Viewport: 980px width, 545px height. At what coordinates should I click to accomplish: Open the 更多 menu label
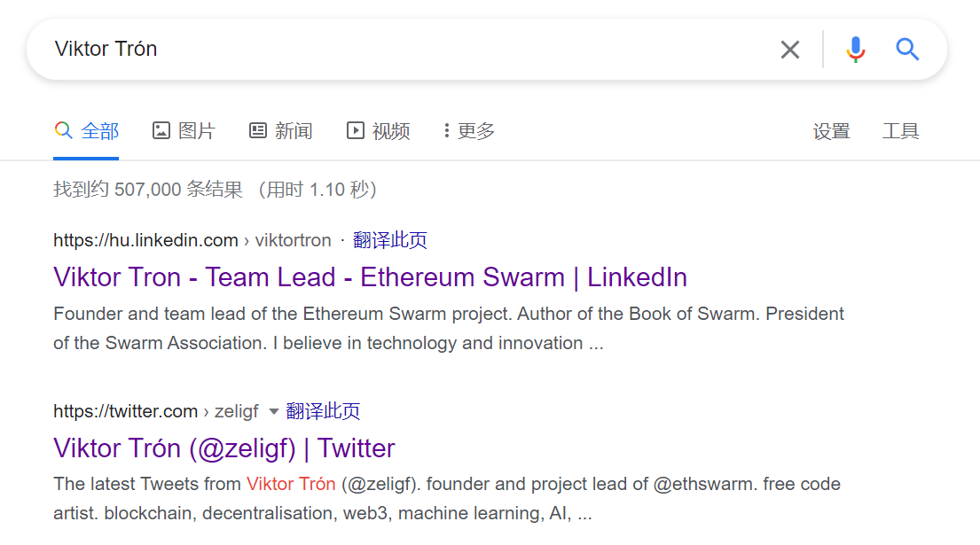point(476,131)
